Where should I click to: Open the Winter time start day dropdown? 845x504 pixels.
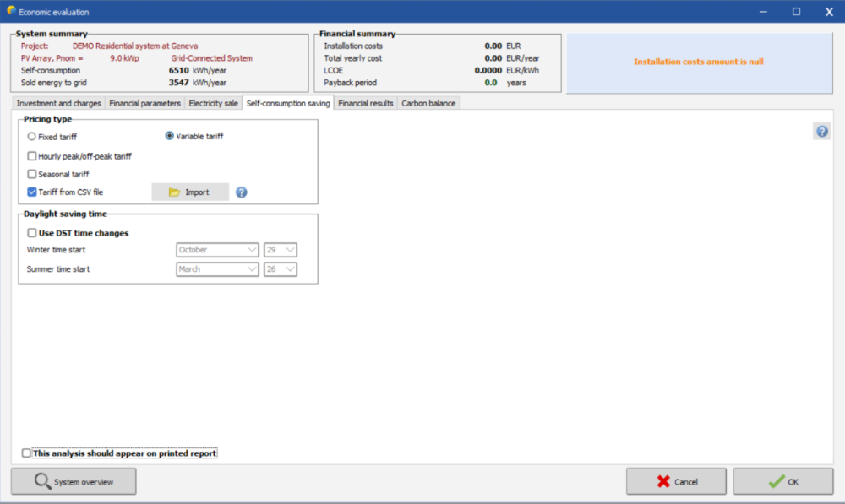[281, 250]
